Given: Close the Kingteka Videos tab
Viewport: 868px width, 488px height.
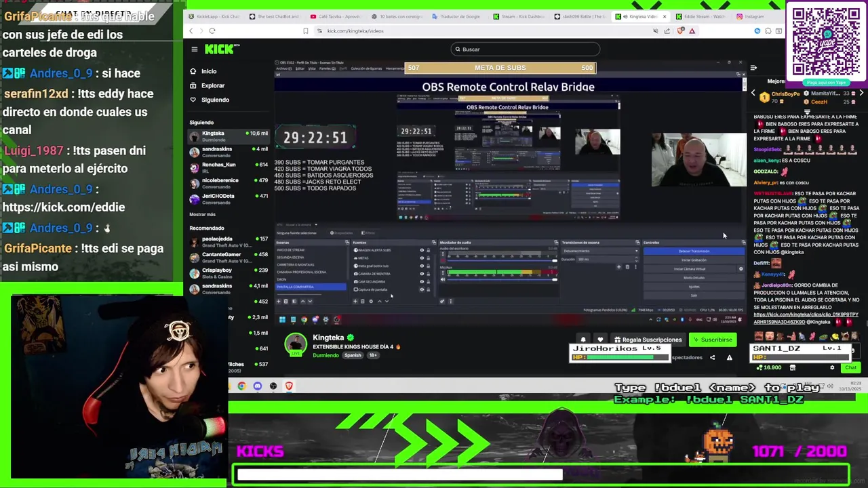Looking at the screenshot, I should coord(664,16).
